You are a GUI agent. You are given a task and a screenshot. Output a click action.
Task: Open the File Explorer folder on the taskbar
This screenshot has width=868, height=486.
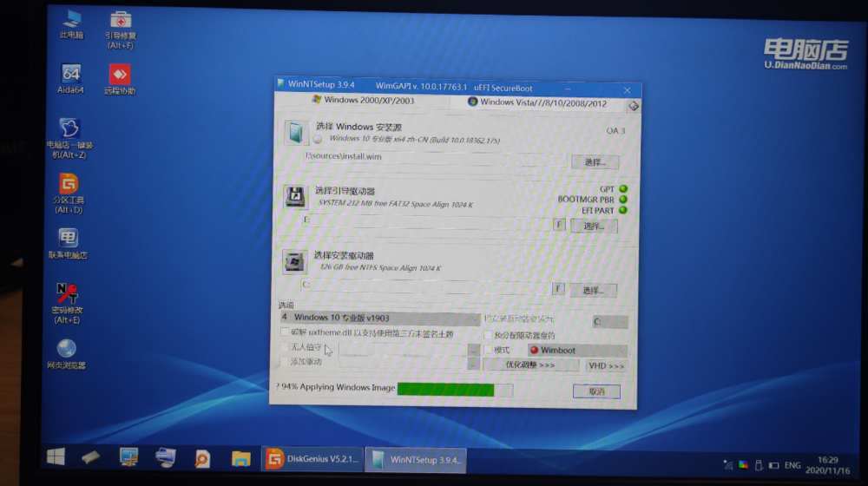[240, 459]
